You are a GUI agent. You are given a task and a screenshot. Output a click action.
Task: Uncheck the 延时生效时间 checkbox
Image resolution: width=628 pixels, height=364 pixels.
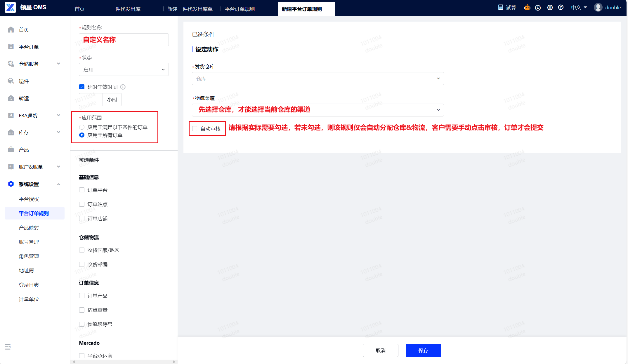[x=82, y=87]
